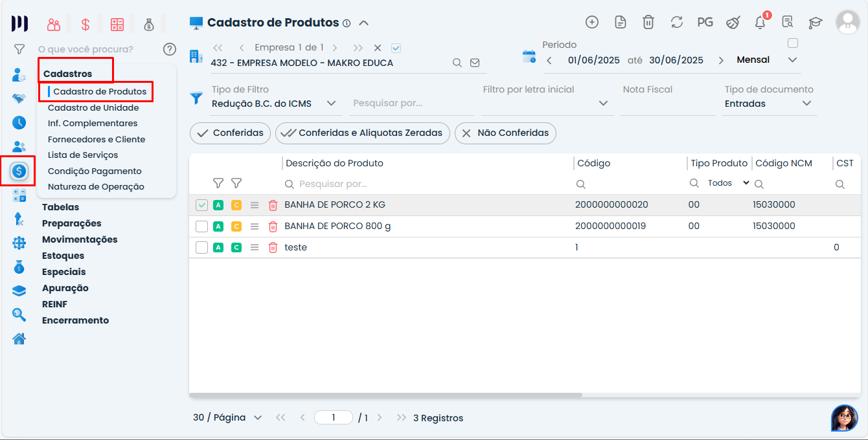Screen dimensions: 868x440
Task: Click the document report icon in toolbar
Action: pyautogui.click(x=621, y=22)
